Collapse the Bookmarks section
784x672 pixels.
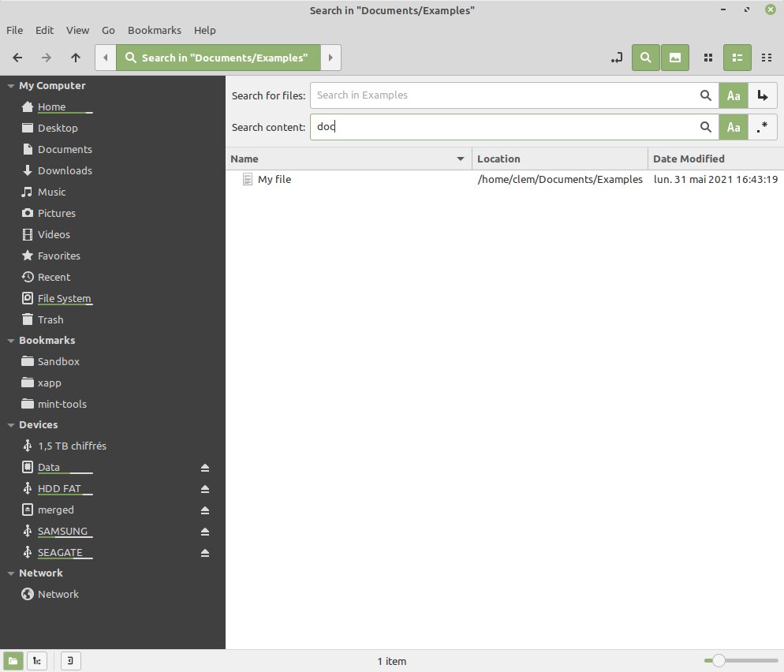(10, 341)
